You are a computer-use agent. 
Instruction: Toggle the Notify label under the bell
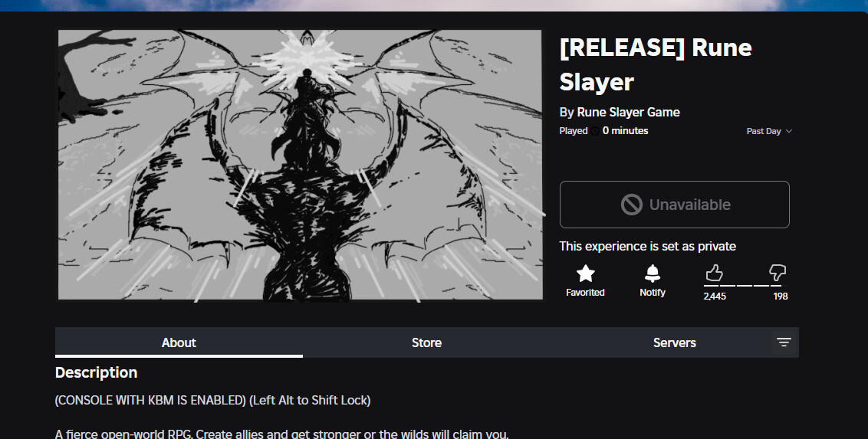653,293
